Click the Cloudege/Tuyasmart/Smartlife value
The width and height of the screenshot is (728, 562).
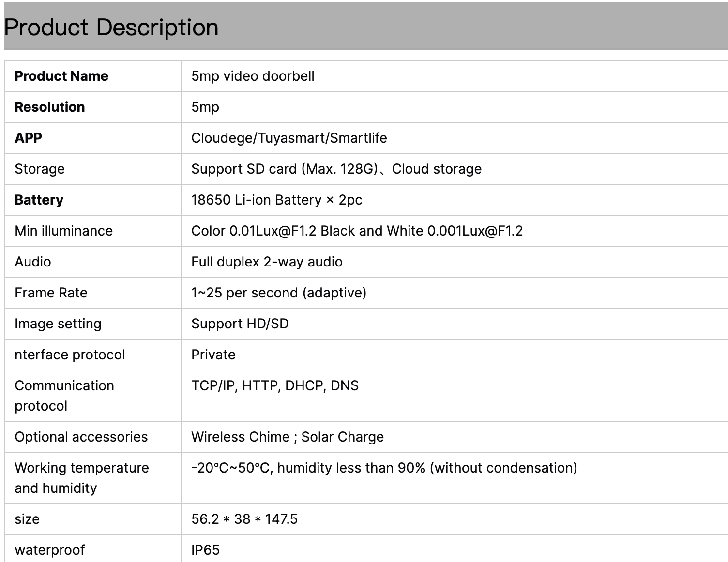[289, 138]
